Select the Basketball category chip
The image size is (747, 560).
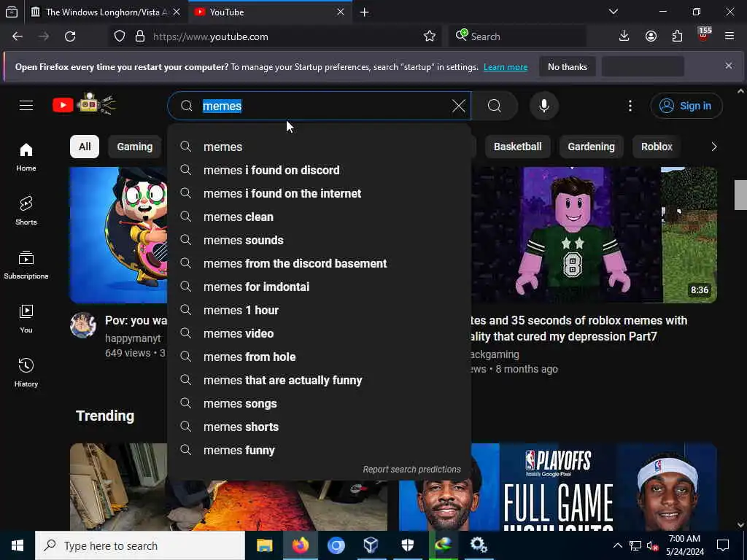[x=517, y=147]
